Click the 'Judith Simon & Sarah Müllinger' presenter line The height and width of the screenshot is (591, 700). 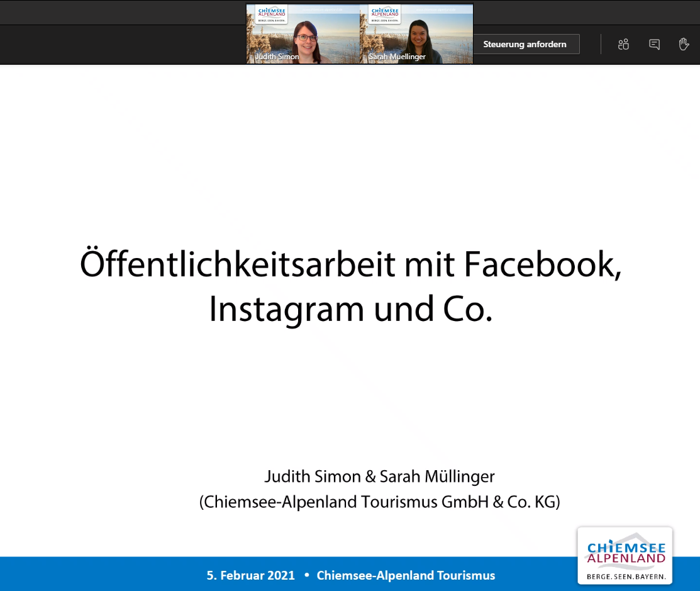[379, 476]
